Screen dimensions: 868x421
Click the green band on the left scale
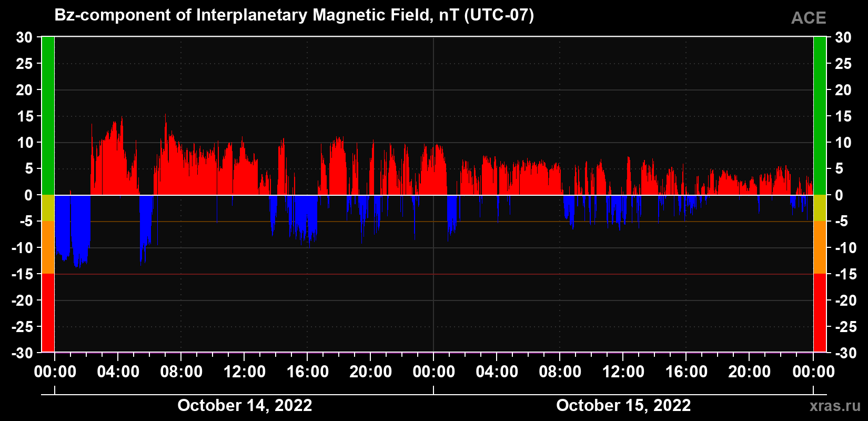(48, 116)
